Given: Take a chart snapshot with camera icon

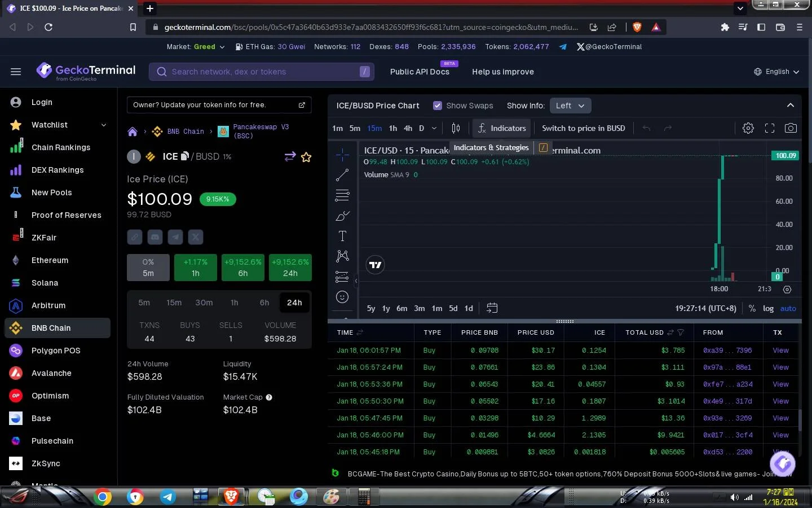Looking at the screenshot, I should coord(791,128).
